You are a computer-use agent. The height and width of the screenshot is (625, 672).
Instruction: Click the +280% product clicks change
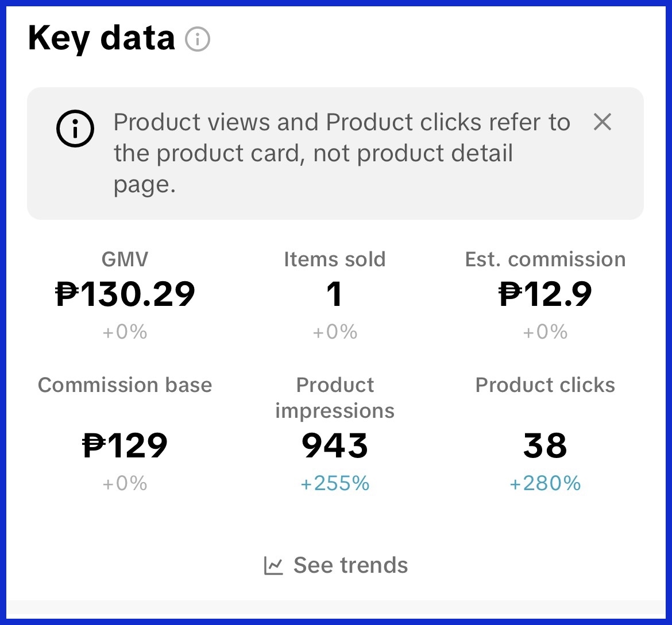tap(545, 484)
